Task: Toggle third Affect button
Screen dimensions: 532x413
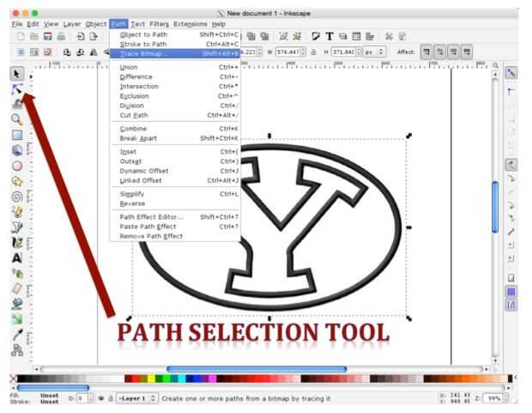Action: pyautogui.click(x=453, y=52)
